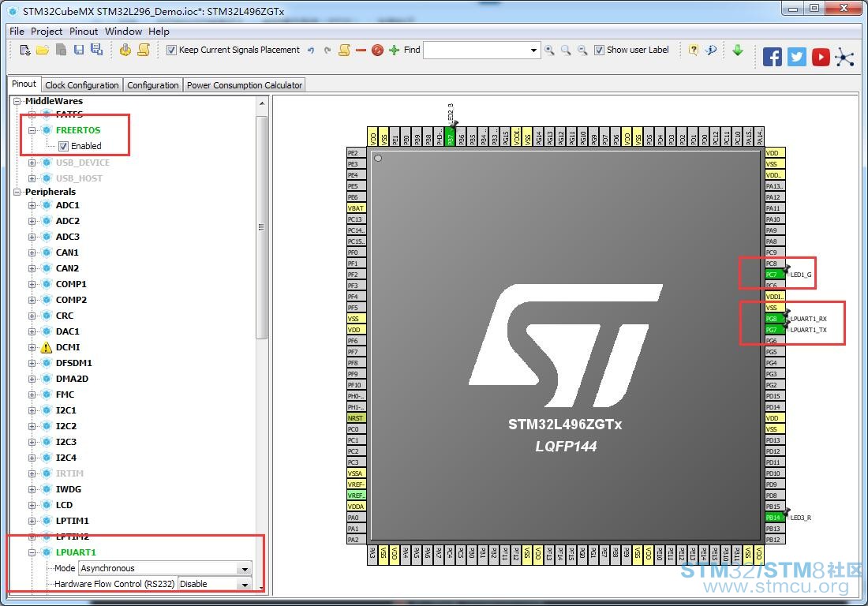Switch to Power Consumption Calculator tab
This screenshot has width=868, height=606.
244,85
